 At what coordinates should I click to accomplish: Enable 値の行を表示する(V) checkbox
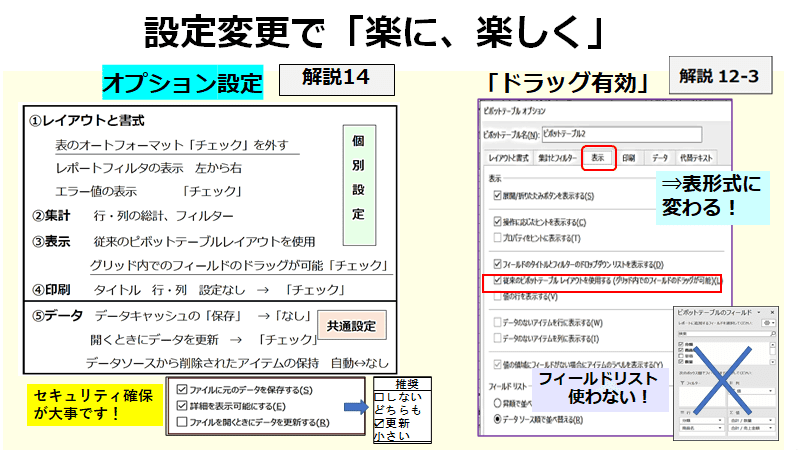497,297
